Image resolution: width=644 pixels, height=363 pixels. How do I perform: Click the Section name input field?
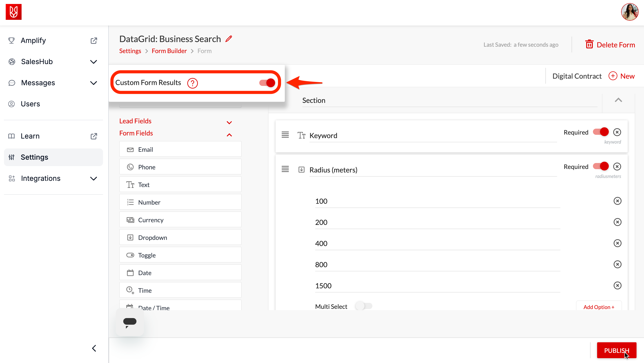(x=449, y=101)
